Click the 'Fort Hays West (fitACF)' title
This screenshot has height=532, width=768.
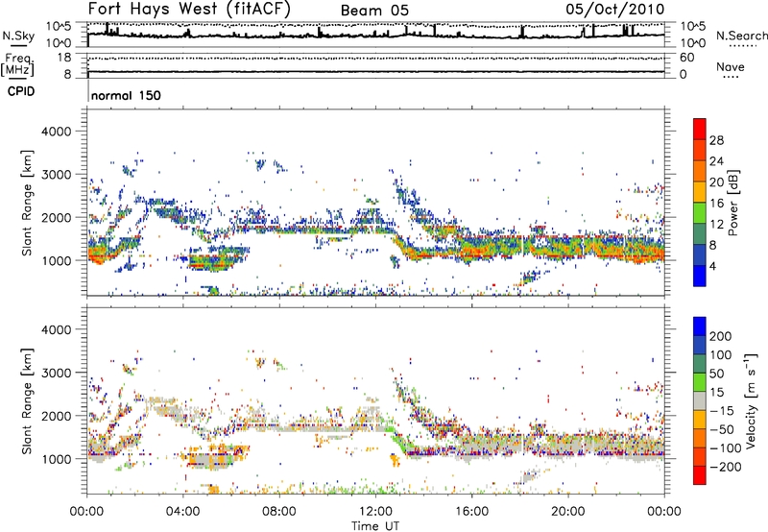(x=189, y=9)
